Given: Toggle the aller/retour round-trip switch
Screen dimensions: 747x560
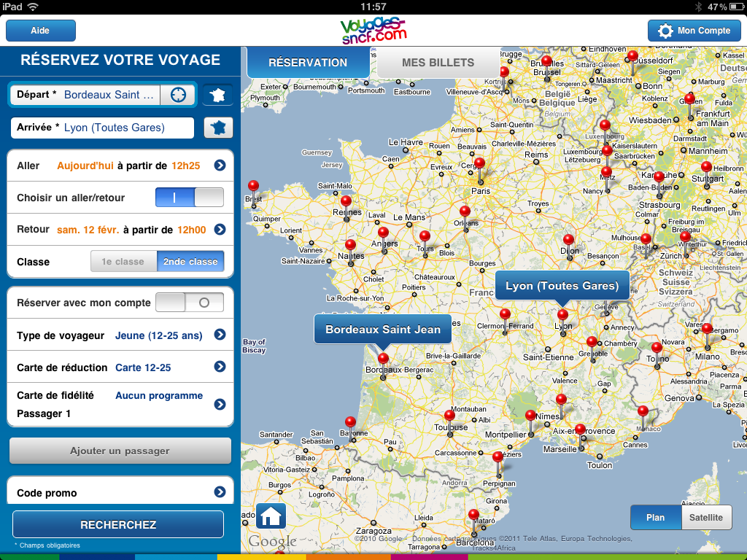Looking at the screenshot, I should pos(190,197).
